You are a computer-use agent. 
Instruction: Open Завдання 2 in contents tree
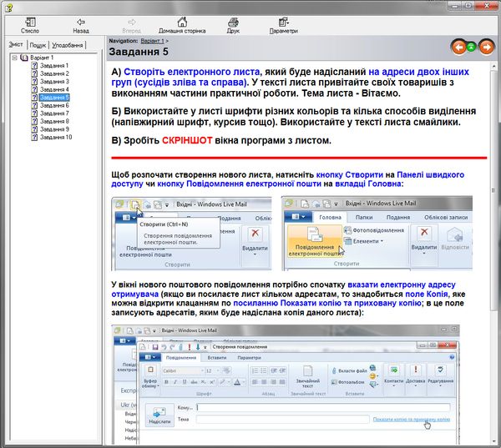pyautogui.click(x=54, y=73)
